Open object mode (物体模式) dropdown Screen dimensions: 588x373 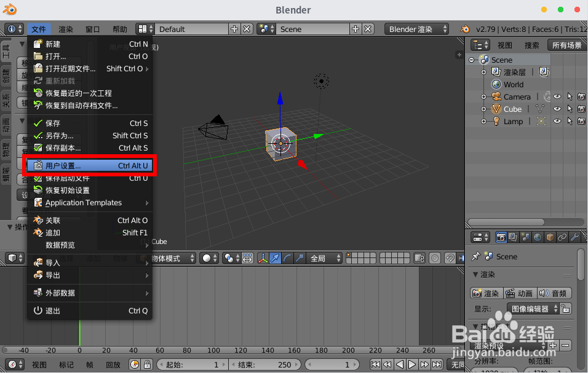tap(167, 258)
